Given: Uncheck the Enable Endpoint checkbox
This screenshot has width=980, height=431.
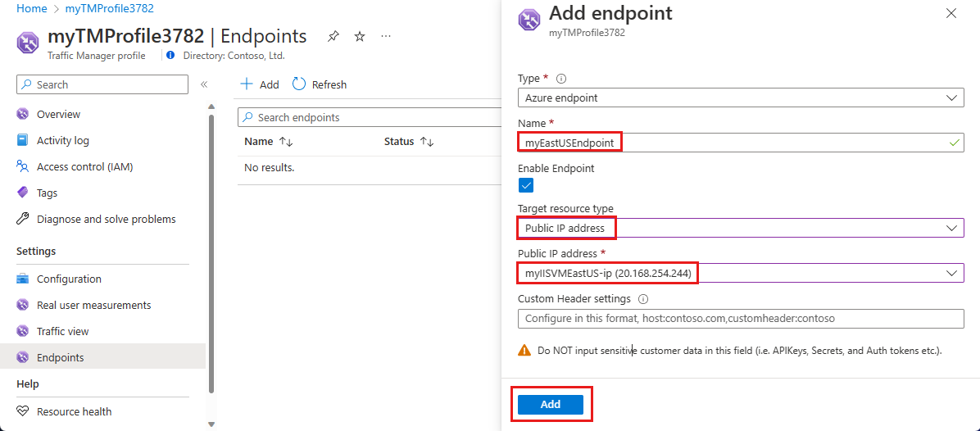Looking at the screenshot, I should click(x=527, y=185).
